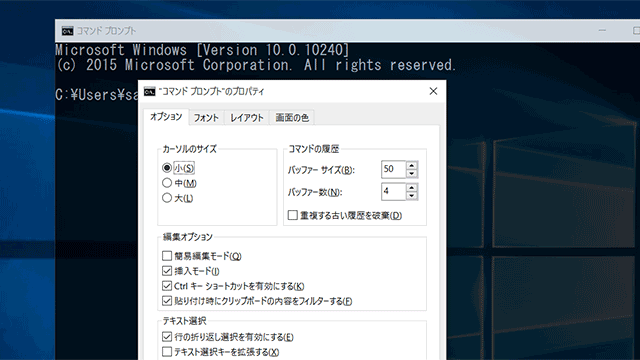Decrease the バッファー数 value with down arrow

tap(412, 196)
